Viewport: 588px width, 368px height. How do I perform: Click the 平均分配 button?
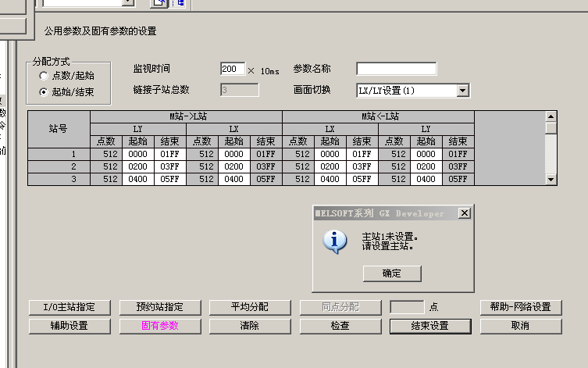tap(249, 307)
